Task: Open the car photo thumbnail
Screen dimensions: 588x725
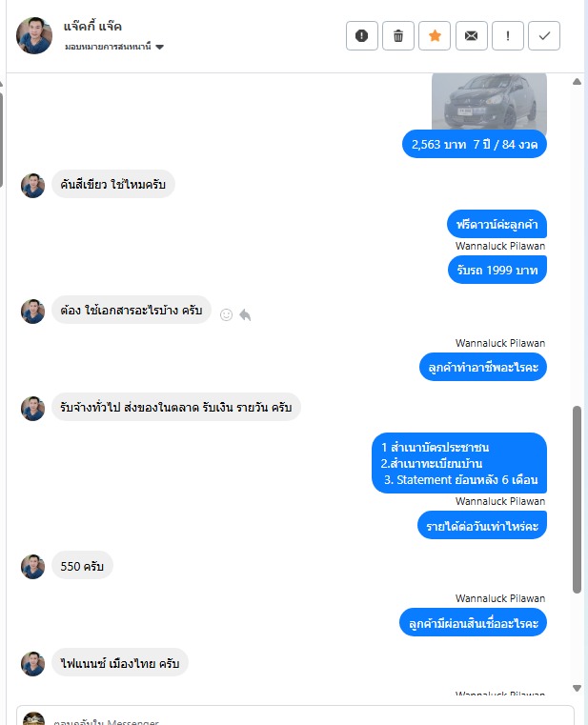Action: pos(489,101)
